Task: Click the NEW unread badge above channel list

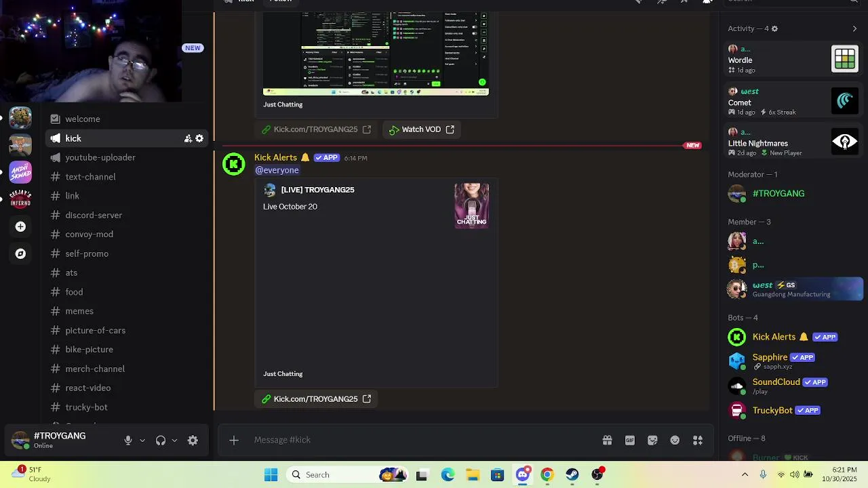Action: [x=193, y=48]
